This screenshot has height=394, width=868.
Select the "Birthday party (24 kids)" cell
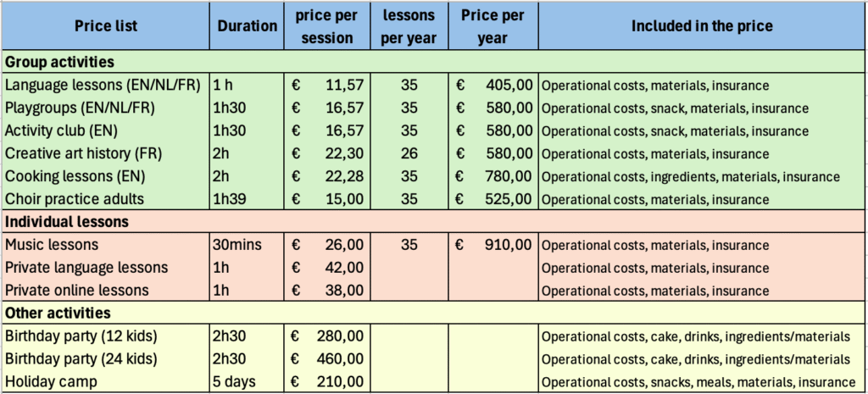click(x=81, y=358)
